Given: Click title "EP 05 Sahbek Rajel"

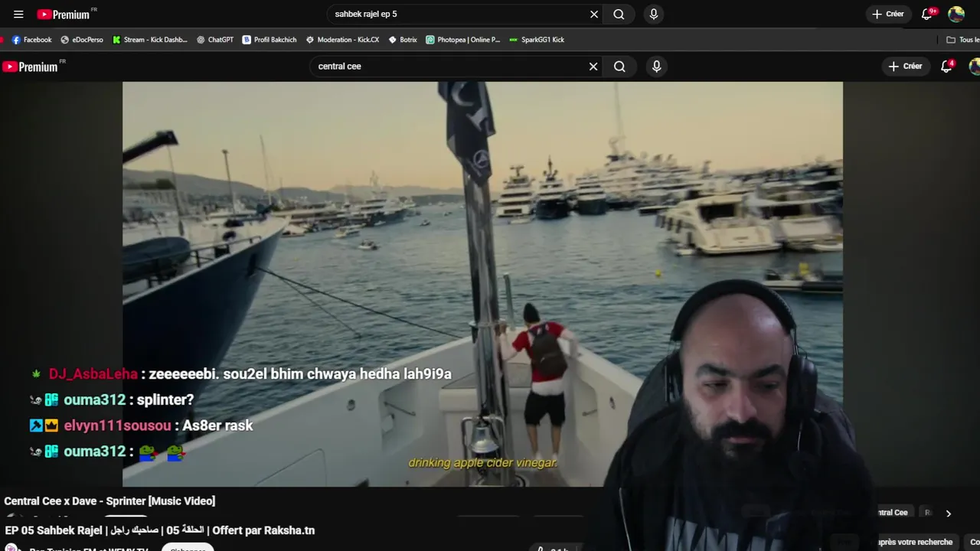Looking at the screenshot, I should [159, 530].
